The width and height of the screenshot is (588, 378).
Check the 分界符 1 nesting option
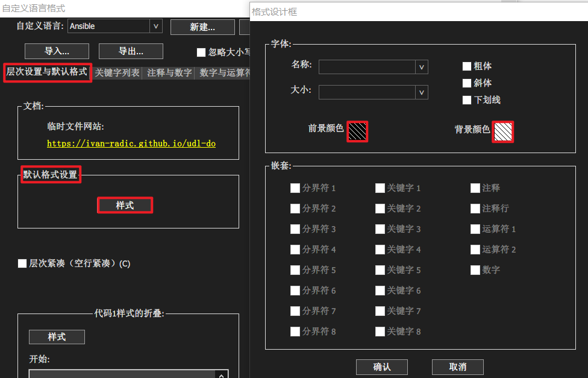[295, 187]
